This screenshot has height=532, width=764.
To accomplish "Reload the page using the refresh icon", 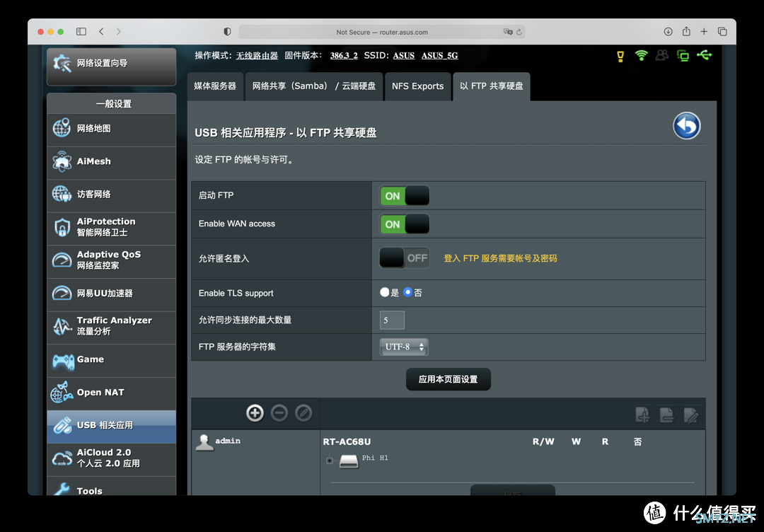I will (x=519, y=32).
